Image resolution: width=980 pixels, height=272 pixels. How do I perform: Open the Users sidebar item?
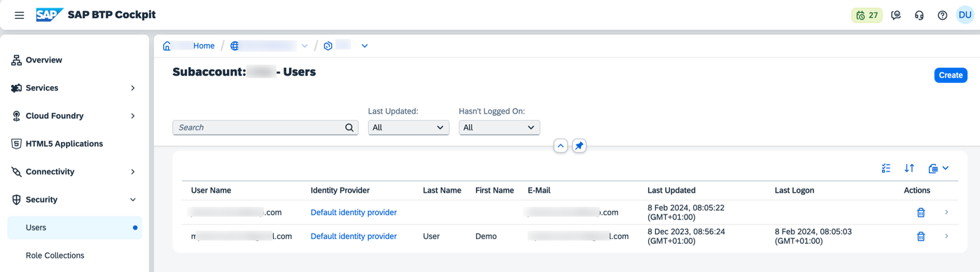(x=74, y=228)
